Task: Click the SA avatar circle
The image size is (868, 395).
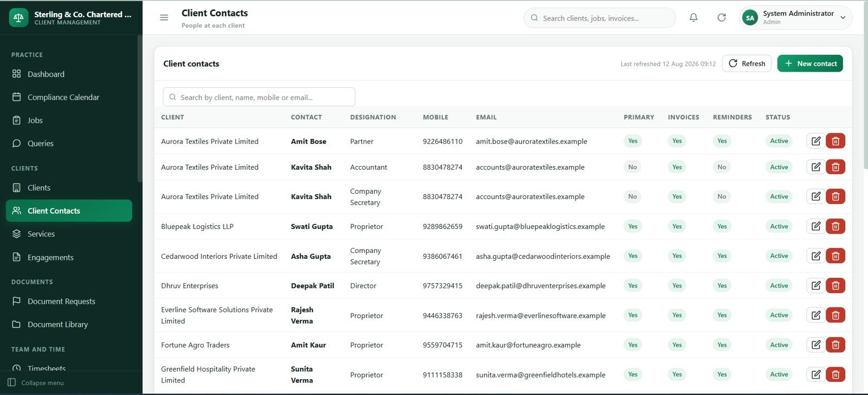Action: click(x=750, y=18)
